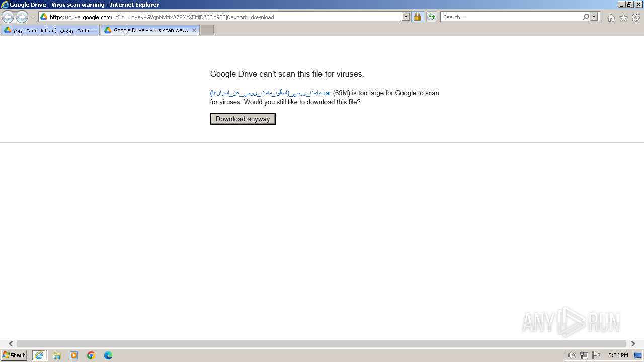Click the 2:36 PM clock
The width and height of the screenshot is (644, 362).
click(618, 355)
